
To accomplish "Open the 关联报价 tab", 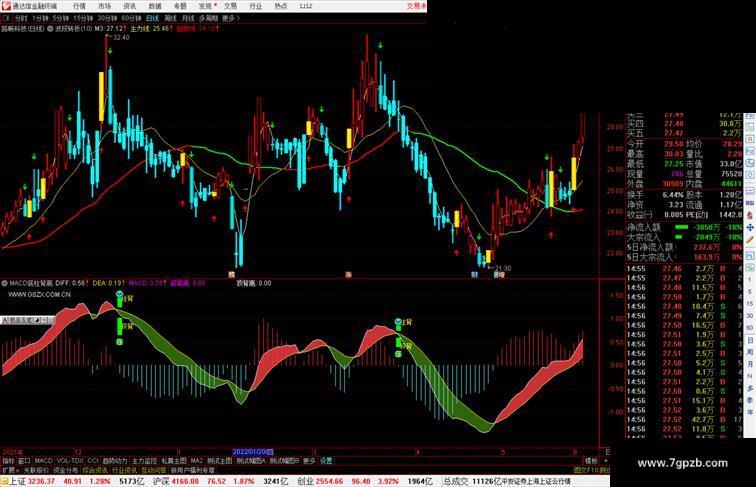I will (x=36, y=470).
